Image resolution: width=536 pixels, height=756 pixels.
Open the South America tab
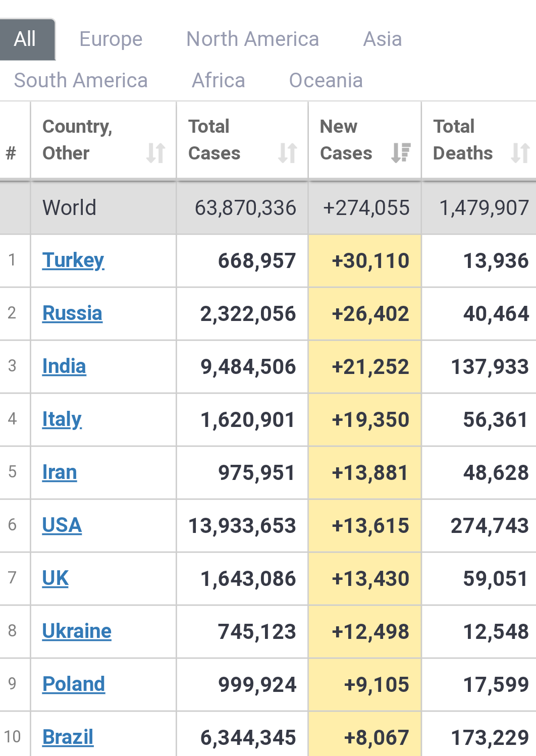click(x=81, y=80)
